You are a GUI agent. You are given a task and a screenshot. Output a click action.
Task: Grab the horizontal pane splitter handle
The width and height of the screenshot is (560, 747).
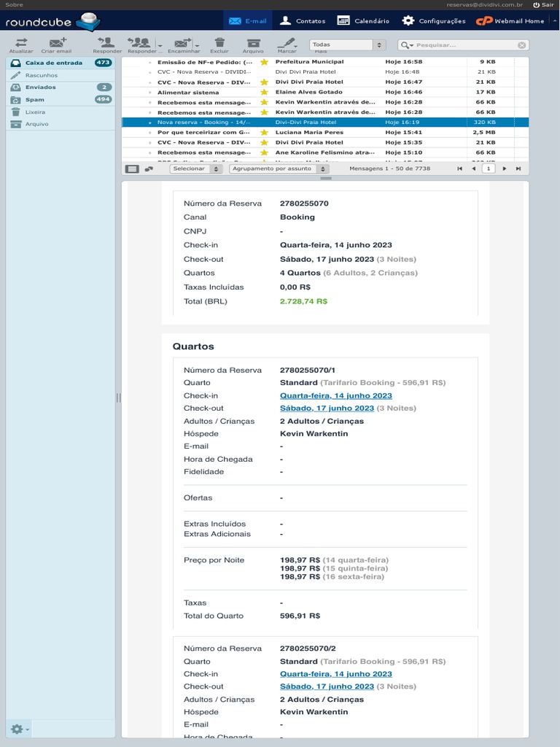click(326, 178)
